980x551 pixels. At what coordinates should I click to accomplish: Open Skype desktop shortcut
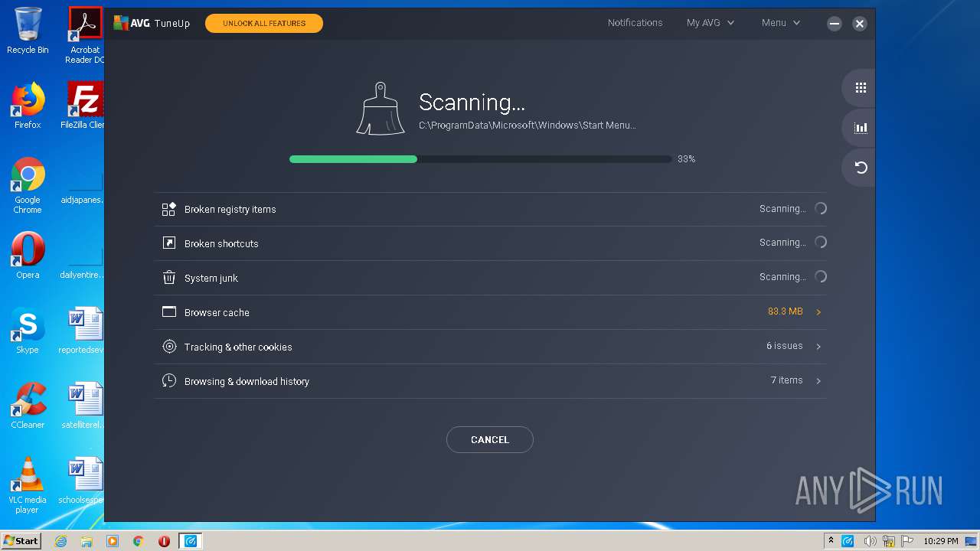pyautogui.click(x=28, y=331)
